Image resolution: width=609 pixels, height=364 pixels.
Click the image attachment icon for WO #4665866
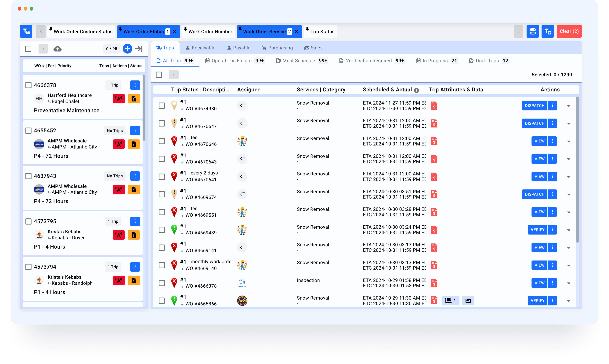468,301
